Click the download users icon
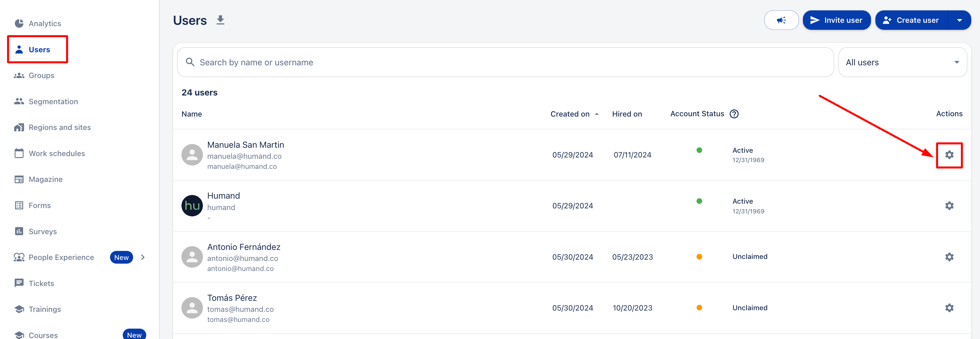 click(x=220, y=20)
